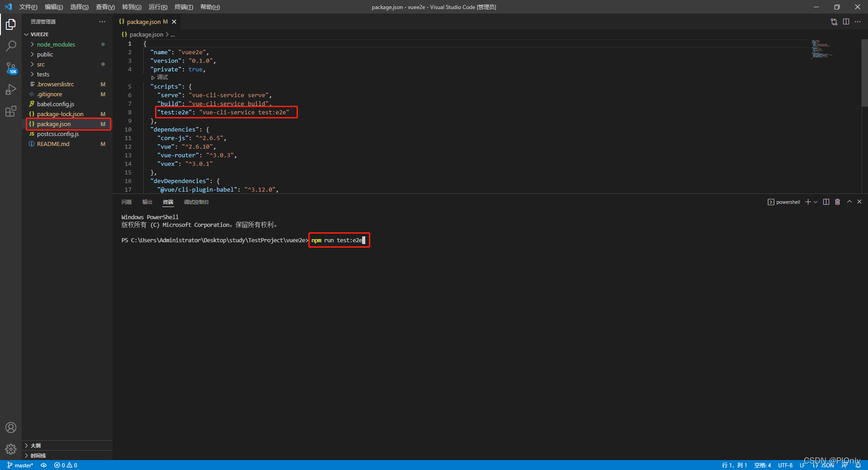Change encoding via UTF-8 in status bar
868x470 pixels.
click(785, 465)
